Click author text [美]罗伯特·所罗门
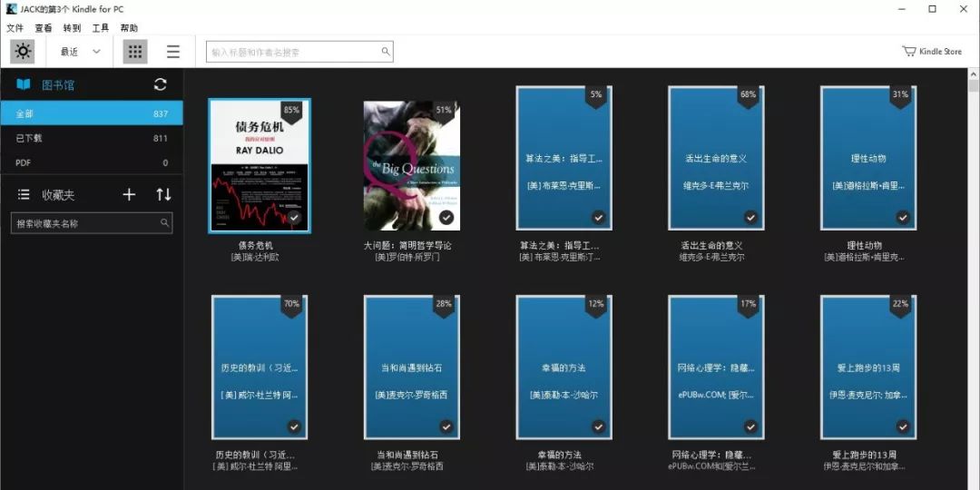The width and height of the screenshot is (980, 490). click(407, 257)
